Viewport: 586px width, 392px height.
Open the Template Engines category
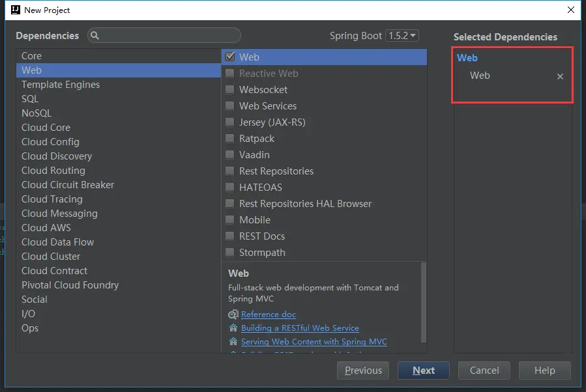(119, 85)
